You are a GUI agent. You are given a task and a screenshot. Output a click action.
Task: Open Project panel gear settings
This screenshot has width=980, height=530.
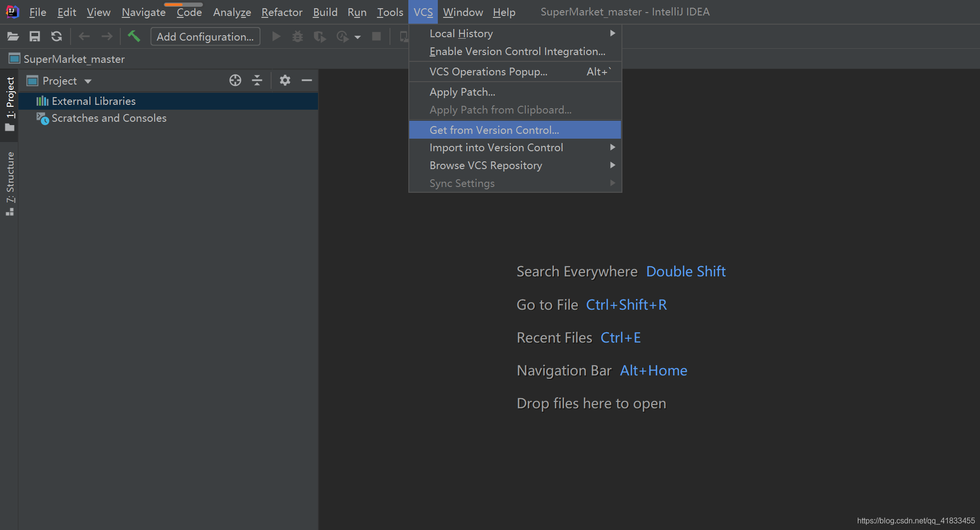coord(285,81)
